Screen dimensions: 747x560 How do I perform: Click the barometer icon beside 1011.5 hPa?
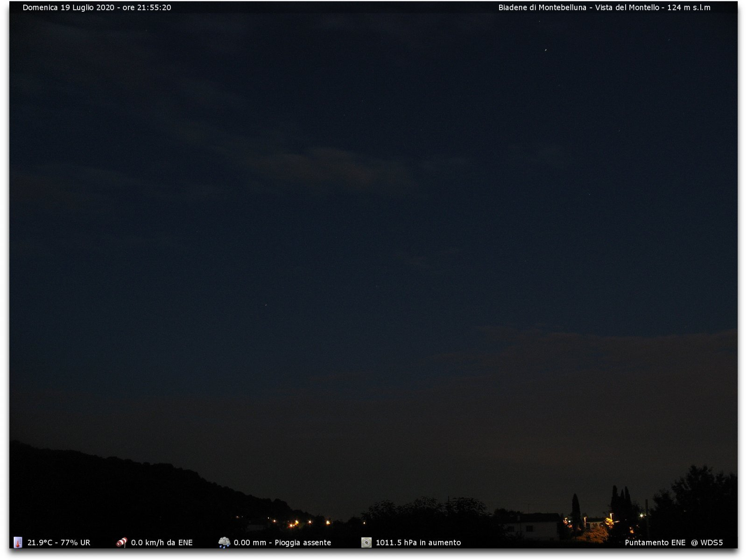366,542
